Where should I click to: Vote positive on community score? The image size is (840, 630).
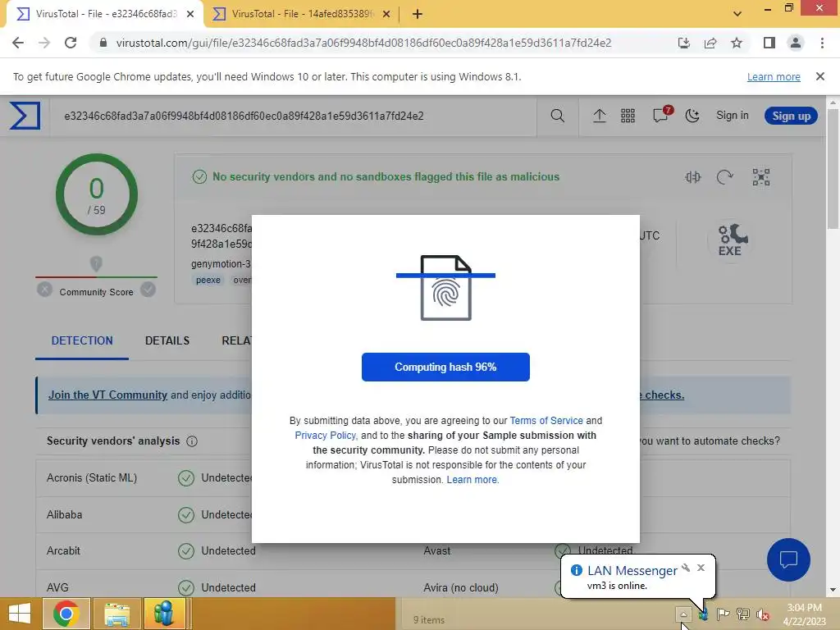click(148, 290)
